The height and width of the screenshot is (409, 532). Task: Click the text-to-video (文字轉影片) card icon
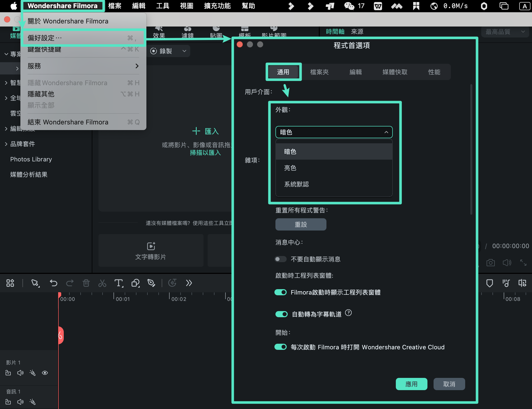tap(151, 246)
